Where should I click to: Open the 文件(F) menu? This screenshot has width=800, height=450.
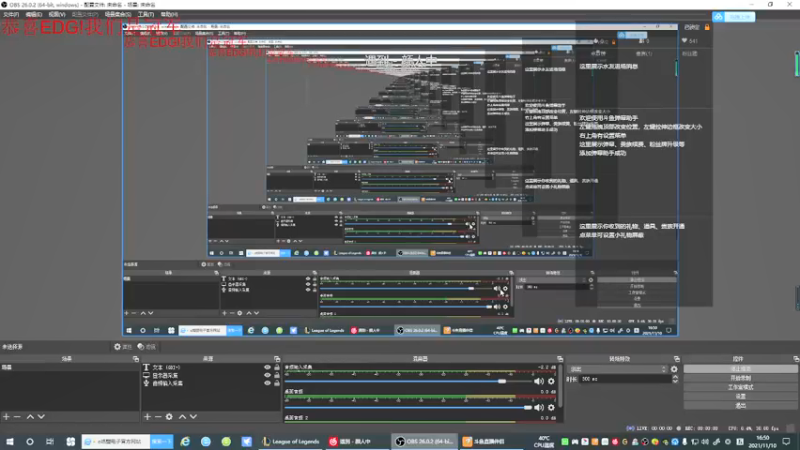(11, 14)
